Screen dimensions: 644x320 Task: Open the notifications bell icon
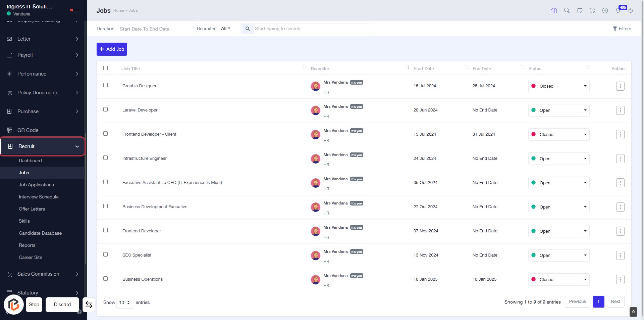(x=618, y=10)
